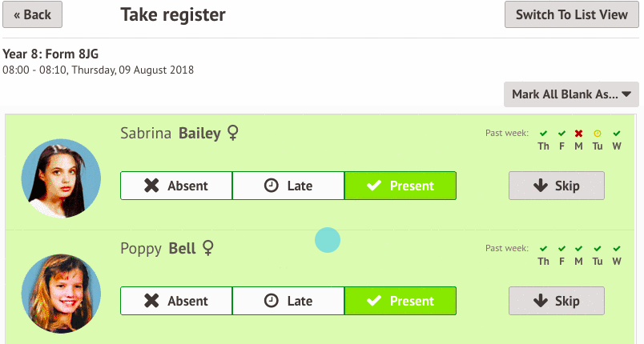Switch To List View

pyautogui.click(x=572, y=14)
